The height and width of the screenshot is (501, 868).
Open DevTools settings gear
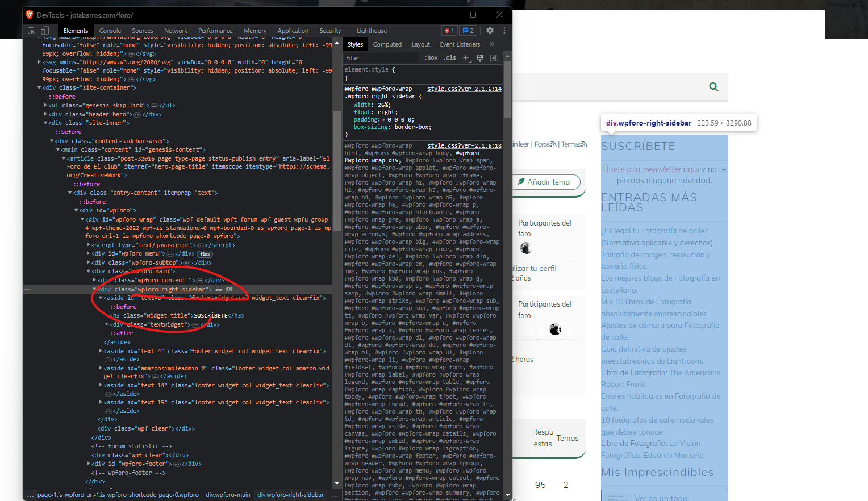coord(490,31)
